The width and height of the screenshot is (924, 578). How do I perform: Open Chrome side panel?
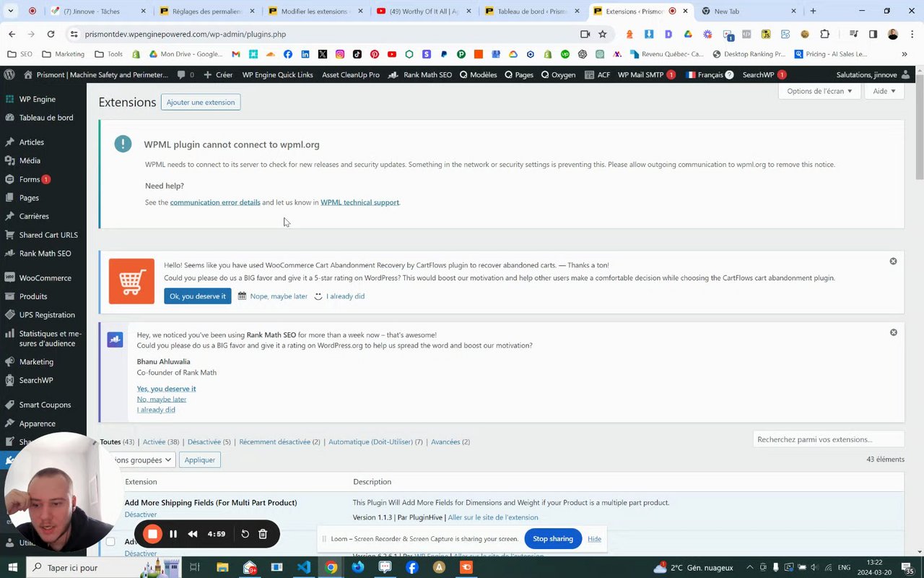pyautogui.click(x=873, y=34)
